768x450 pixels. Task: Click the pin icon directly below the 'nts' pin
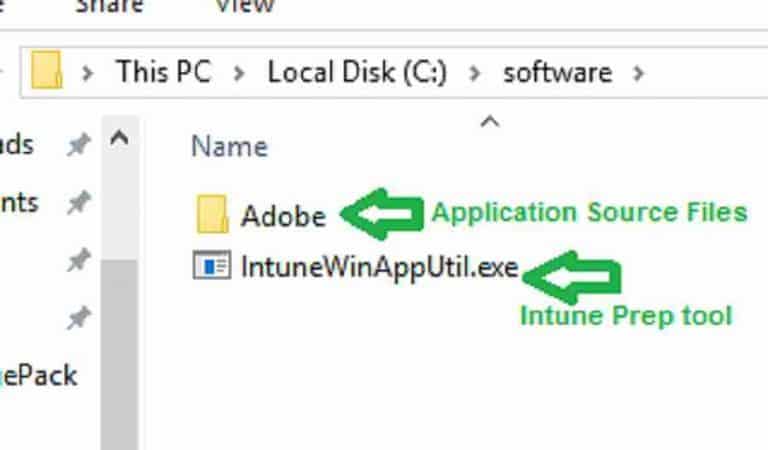[79, 260]
